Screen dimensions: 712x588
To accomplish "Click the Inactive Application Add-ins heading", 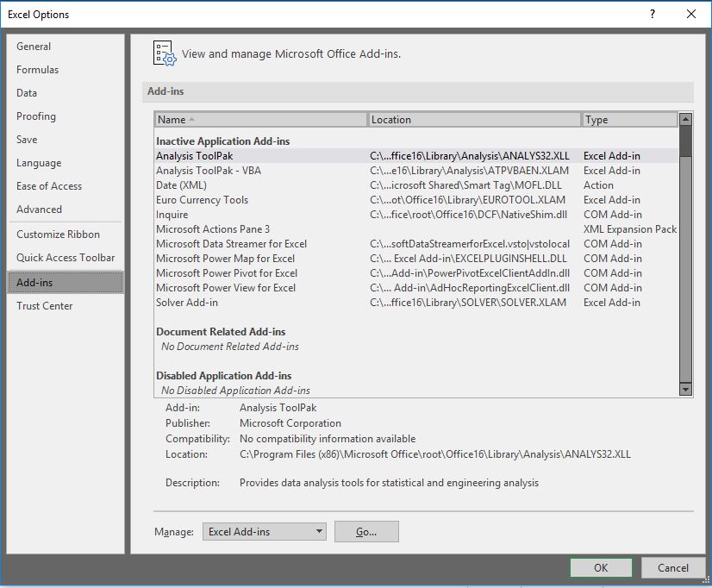I will tap(223, 141).
